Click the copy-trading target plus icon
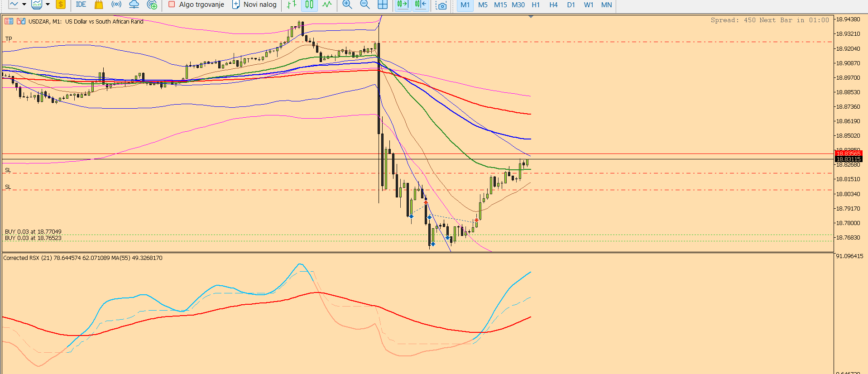The image size is (868, 374). click(152, 5)
